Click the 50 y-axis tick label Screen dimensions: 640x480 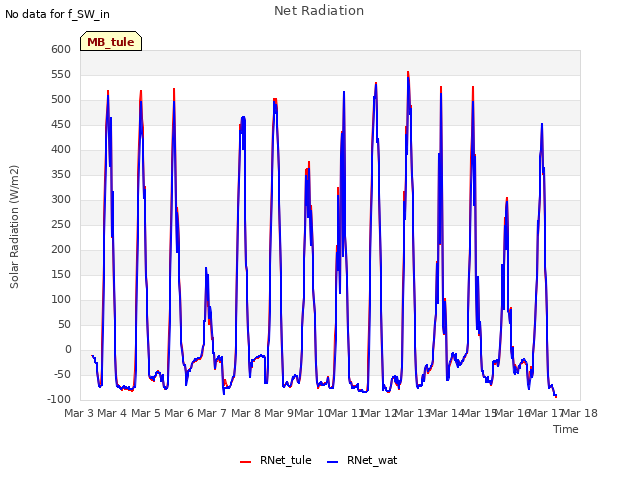64,324
